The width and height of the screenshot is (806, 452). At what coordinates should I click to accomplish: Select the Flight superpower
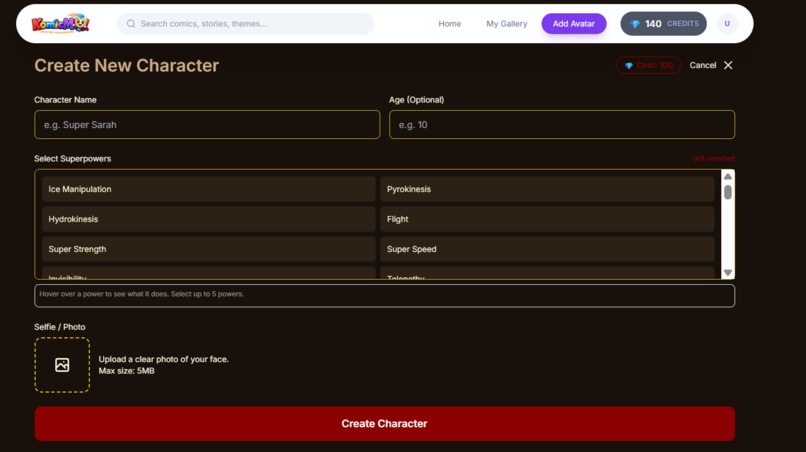tap(547, 219)
